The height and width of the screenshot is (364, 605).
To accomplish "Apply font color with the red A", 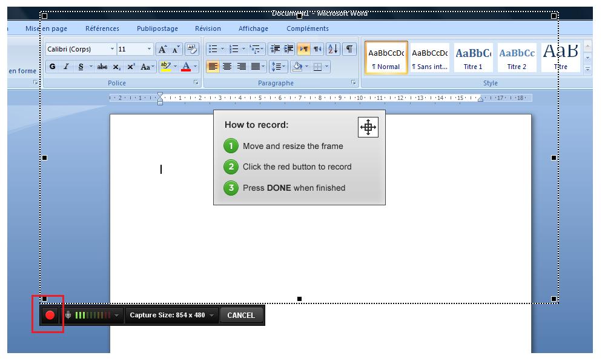I will coord(186,67).
